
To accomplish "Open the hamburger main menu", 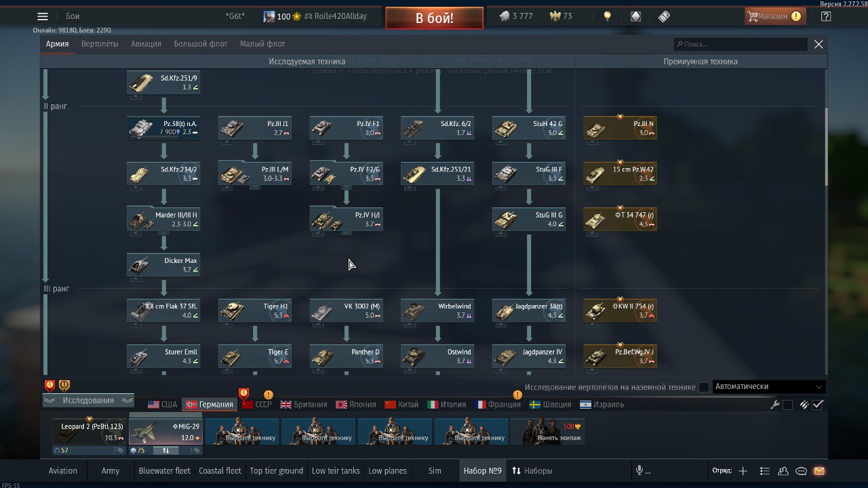I will pos(43,16).
